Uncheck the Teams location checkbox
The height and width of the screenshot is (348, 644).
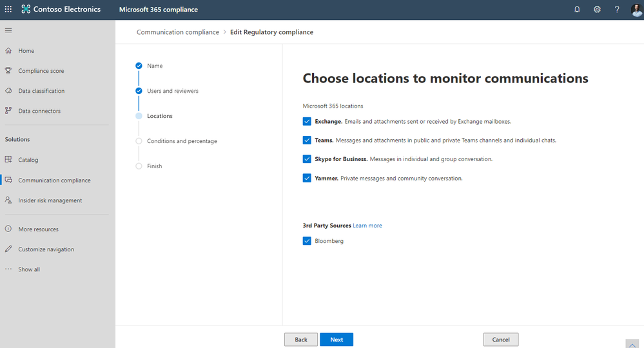(307, 140)
